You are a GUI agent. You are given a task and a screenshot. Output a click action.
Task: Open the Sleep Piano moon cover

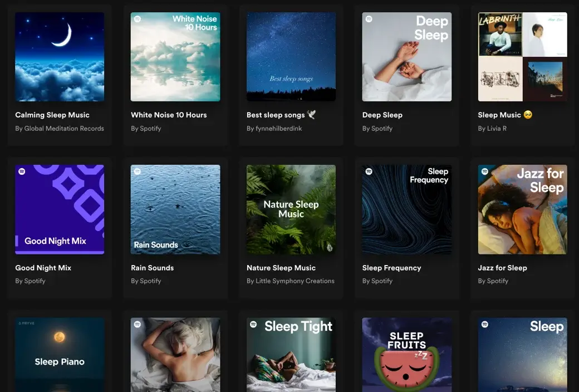pos(60,355)
